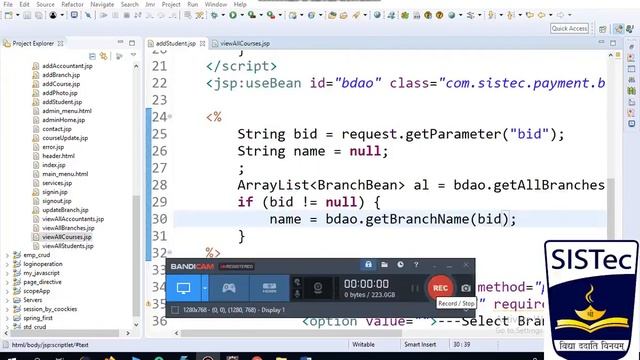Select Bandicam game recording mode

click(x=229, y=288)
